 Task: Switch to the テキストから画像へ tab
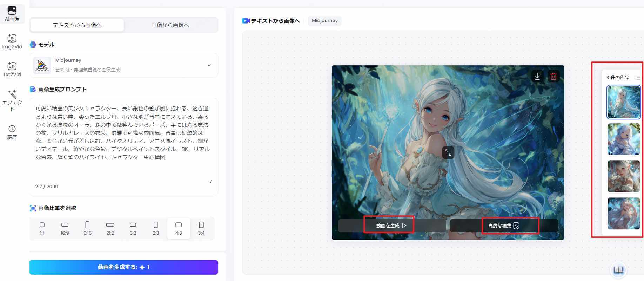tap(77, 25)
